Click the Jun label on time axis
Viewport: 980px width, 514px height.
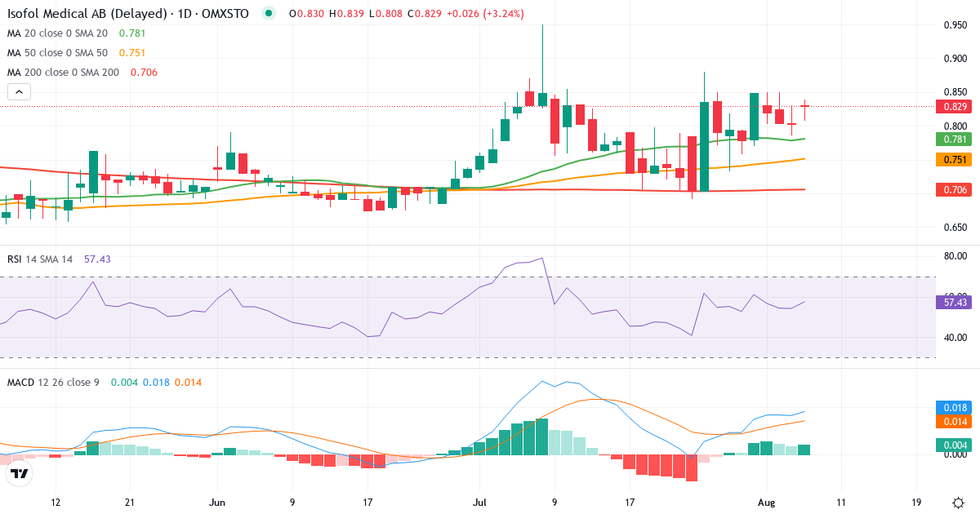click(216, 503)
